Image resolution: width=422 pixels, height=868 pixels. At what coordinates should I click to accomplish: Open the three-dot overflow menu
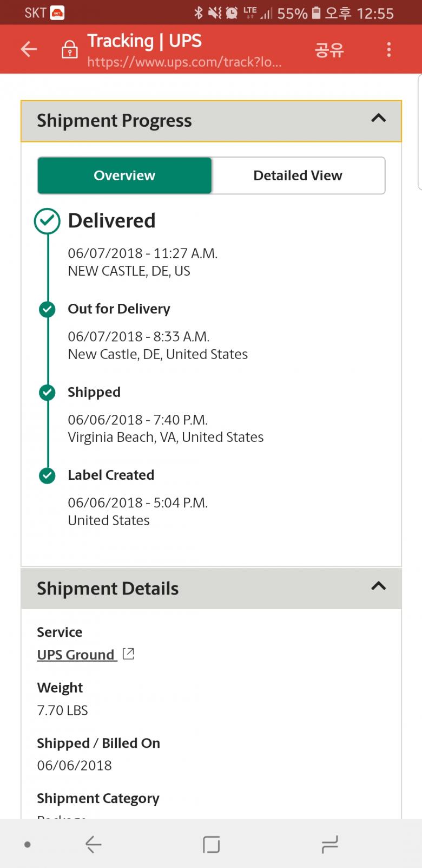pyautogui.click(x=388, y=50)
